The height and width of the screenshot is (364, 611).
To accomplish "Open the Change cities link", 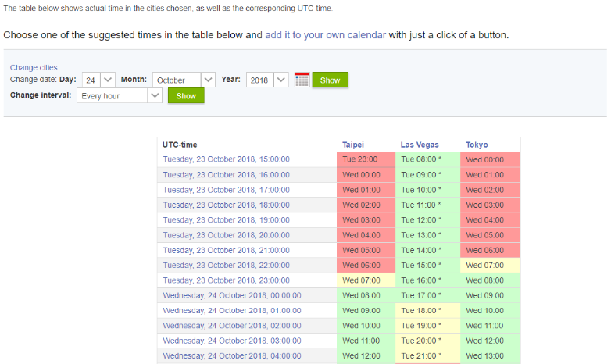I will pos(34,67).
